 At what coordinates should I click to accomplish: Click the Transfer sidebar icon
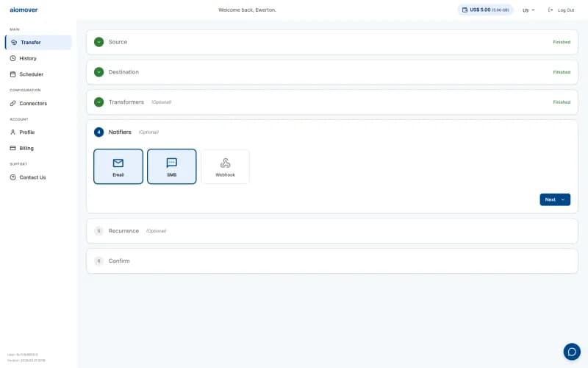tap(14, 43)
